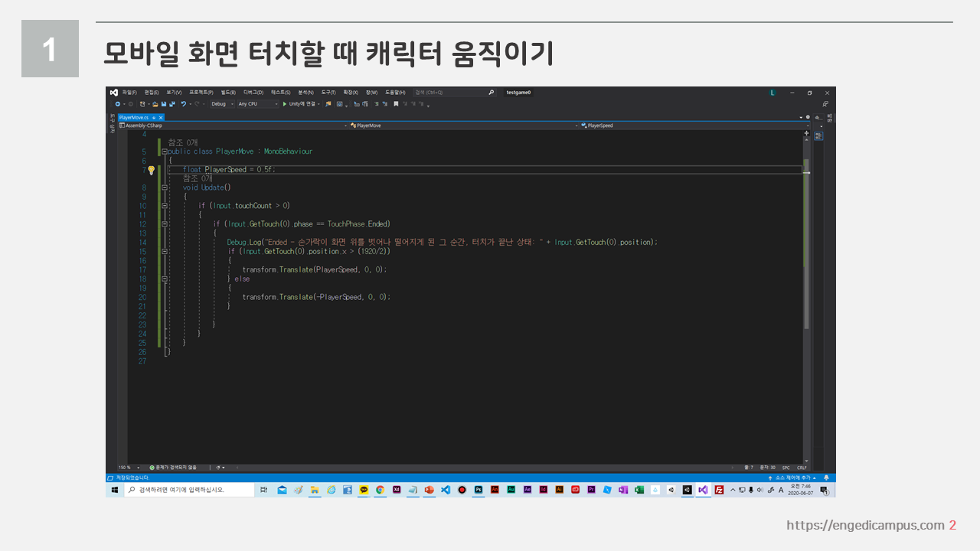The width and height of the screenshot is (980, 551).
Task: Save the current file with the disk icon
Action: tap(164, 104)
